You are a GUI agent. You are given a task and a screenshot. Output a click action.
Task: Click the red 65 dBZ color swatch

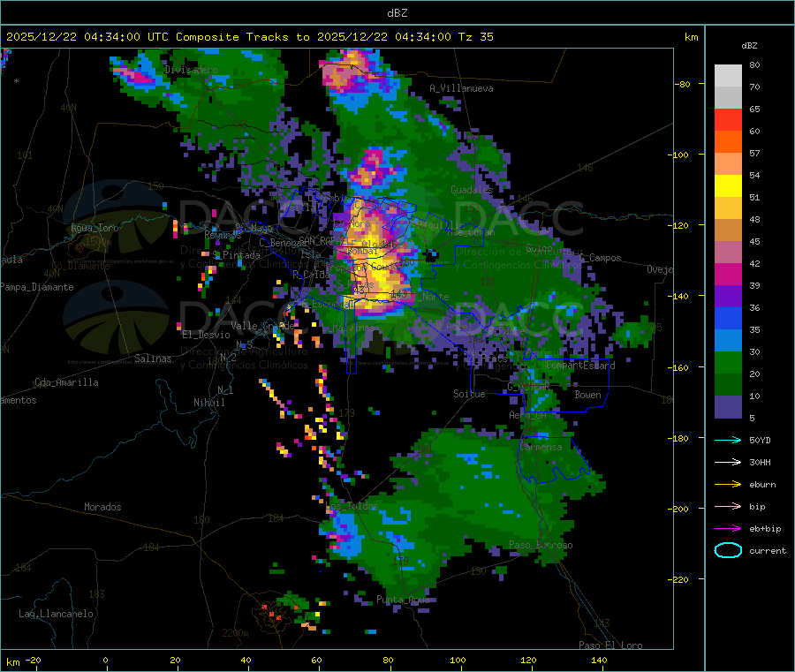[x=728, y=119]
